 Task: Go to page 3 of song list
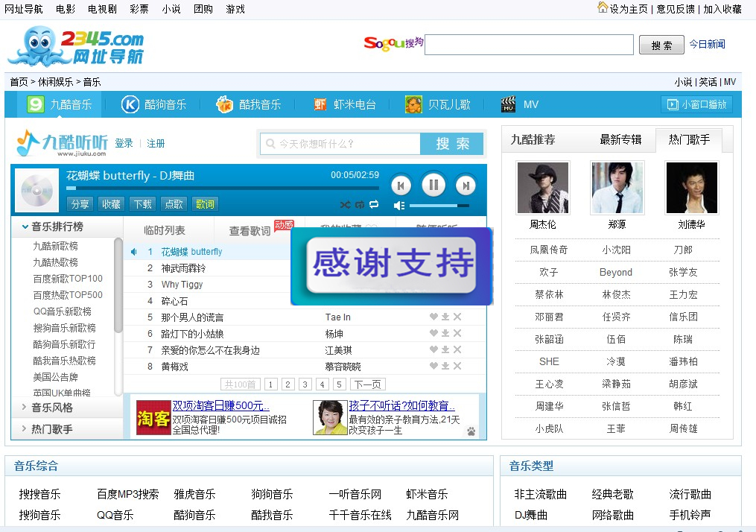tap(305, 384)
